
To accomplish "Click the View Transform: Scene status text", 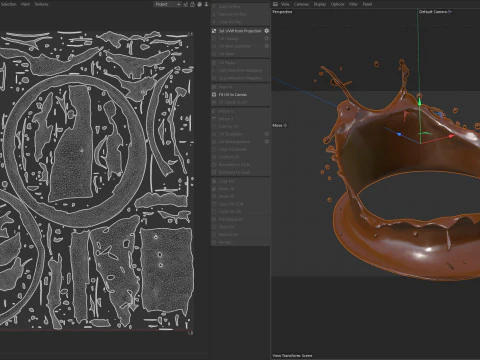I will pos(292,356).
